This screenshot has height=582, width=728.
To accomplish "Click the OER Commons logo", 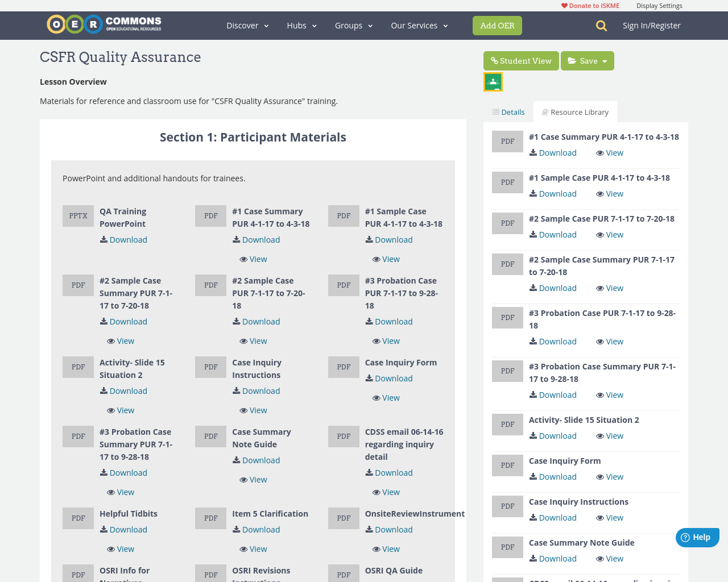I will pos(104,24).
